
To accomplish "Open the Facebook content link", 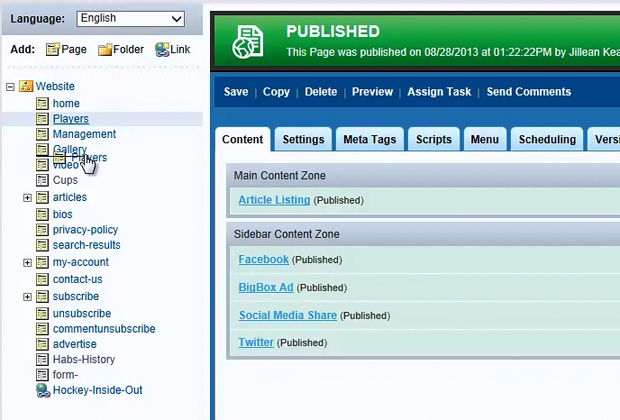I will click(264, 259).
